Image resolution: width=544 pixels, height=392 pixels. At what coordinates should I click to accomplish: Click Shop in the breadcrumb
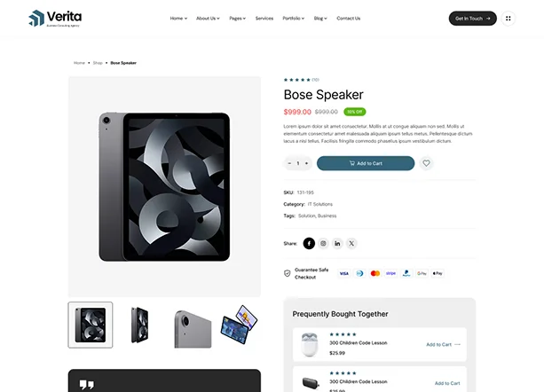[x=98, y=63]
